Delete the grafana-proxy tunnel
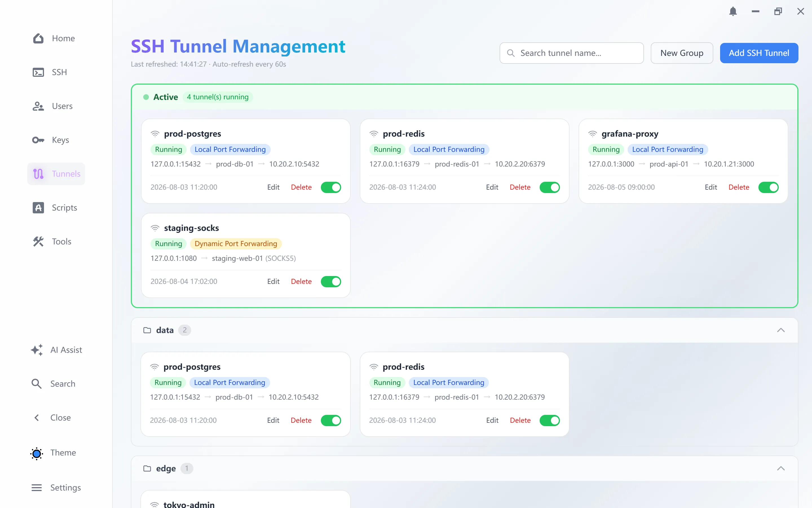Image resolution: width=812 pixels, height=508 pixels. pyautogui.click(x=738, y=187)
